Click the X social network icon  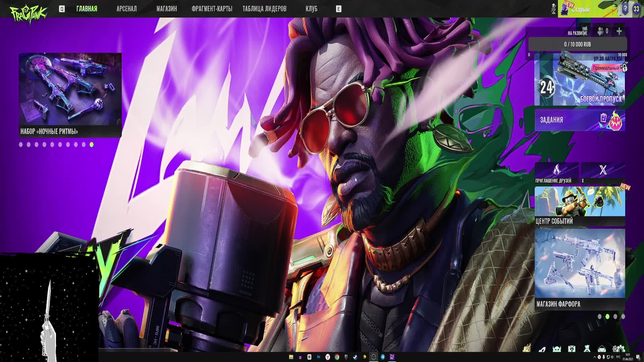[603, 170]
